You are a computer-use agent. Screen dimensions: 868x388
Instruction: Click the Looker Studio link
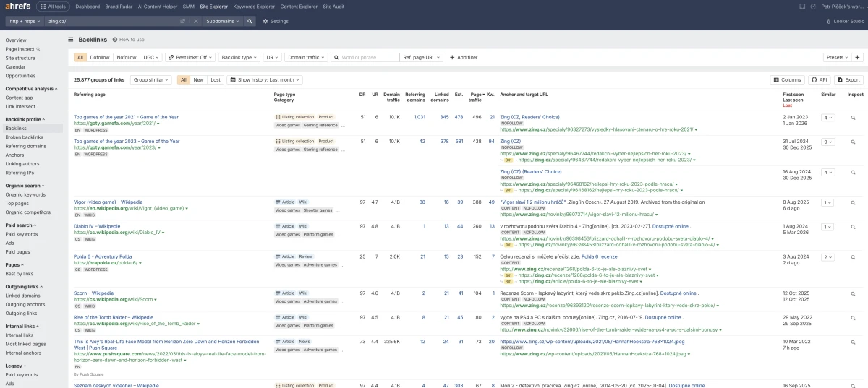[x=846, y=21]
